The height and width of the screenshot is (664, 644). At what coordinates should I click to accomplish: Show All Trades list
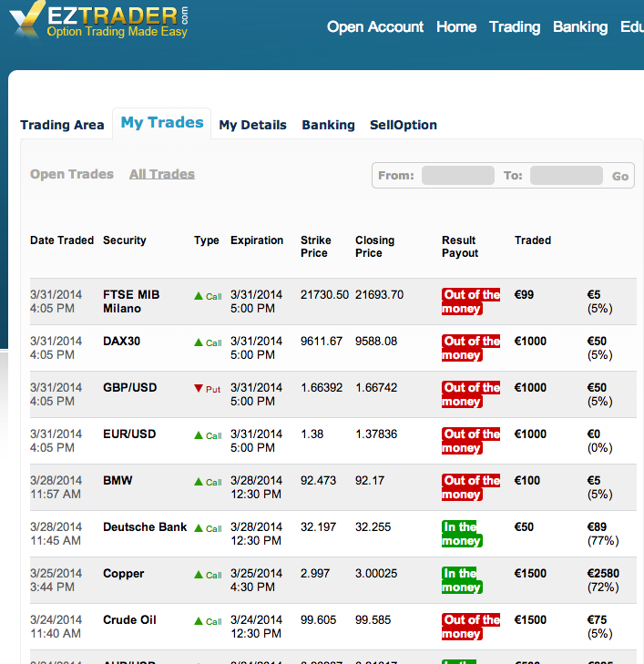[162, 174]
